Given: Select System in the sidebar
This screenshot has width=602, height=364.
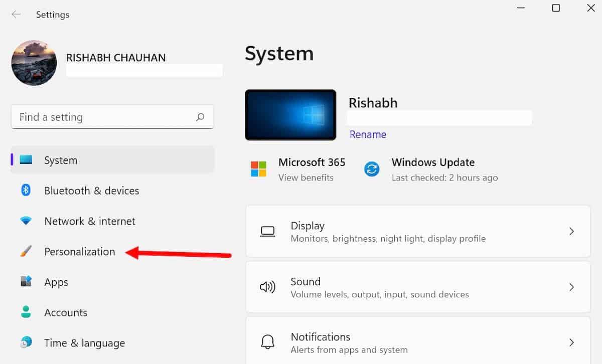Looking at the screenshot, I should click(x=61, y=160).
